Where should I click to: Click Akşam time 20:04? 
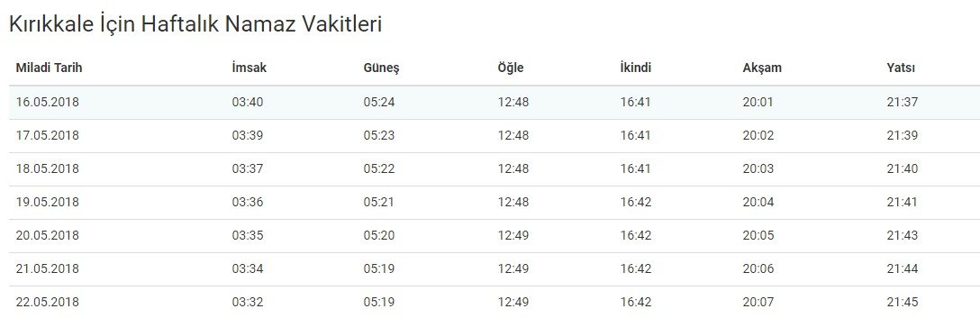coord(758,203)
